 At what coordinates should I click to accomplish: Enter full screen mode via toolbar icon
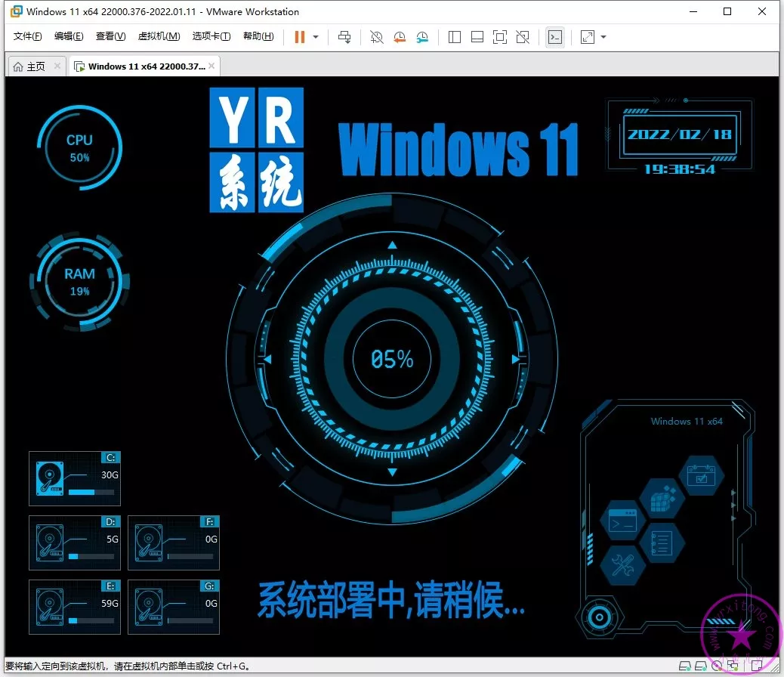[x=500, y=37]
